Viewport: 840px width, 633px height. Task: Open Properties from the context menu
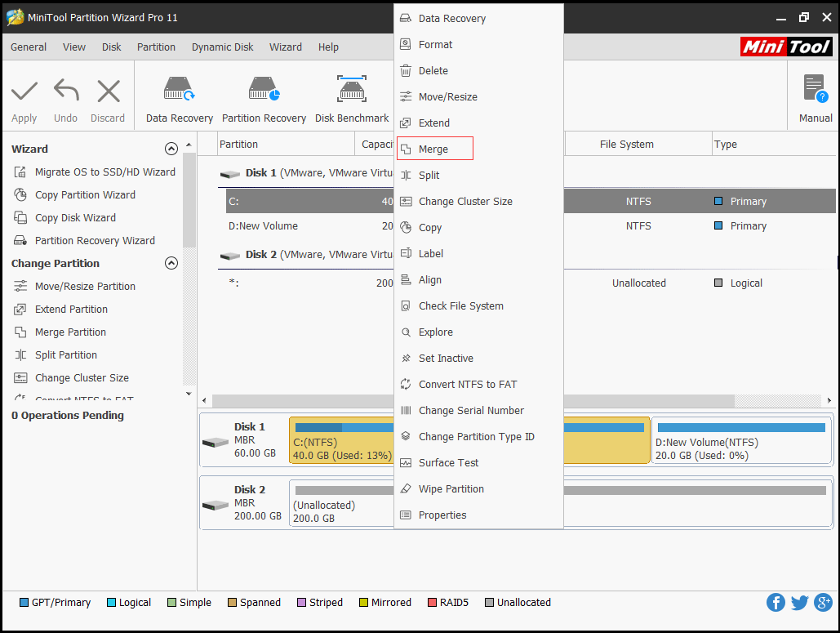(x=478, y=515)
